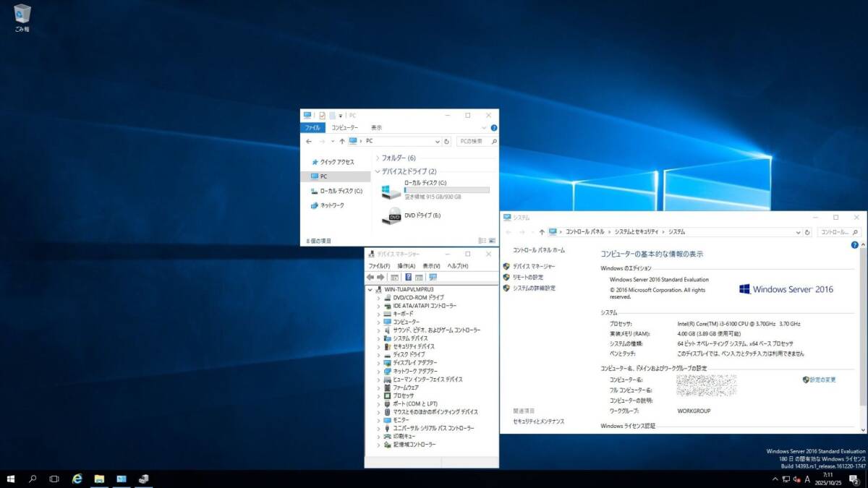Click the デバイス マネージャー link in System
Viewport: 868px width, 488px height.
coord(534,267)
